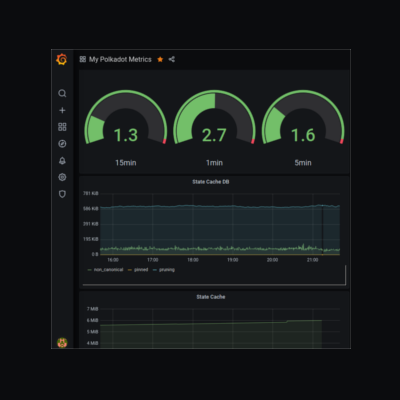
Task: Select the 5min gauge showing 1.6
Action: click(x=303, y=117)
